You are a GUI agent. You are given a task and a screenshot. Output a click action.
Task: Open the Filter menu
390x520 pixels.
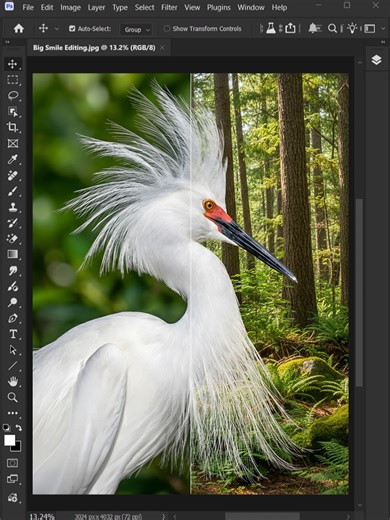pyautogui.click(x=169, y=7)
